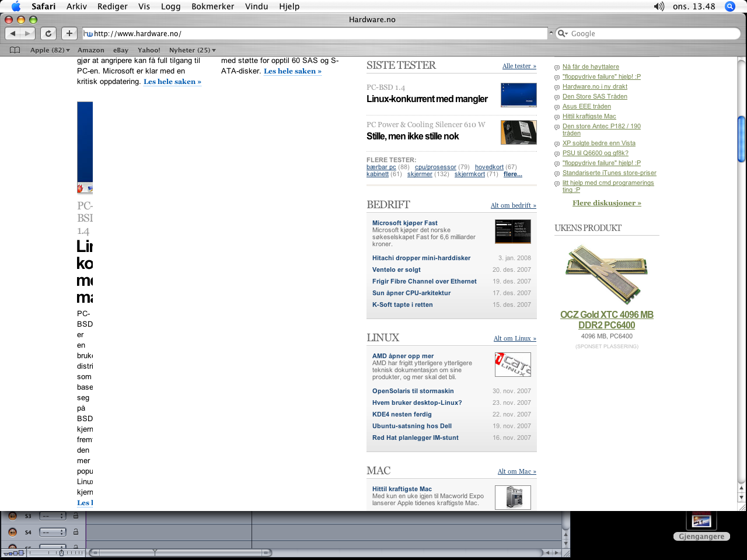This screenshot has width=747, height=560.
Task: Click bubble icon beside PSU til Q6600
Action: [x=557, y=154]
